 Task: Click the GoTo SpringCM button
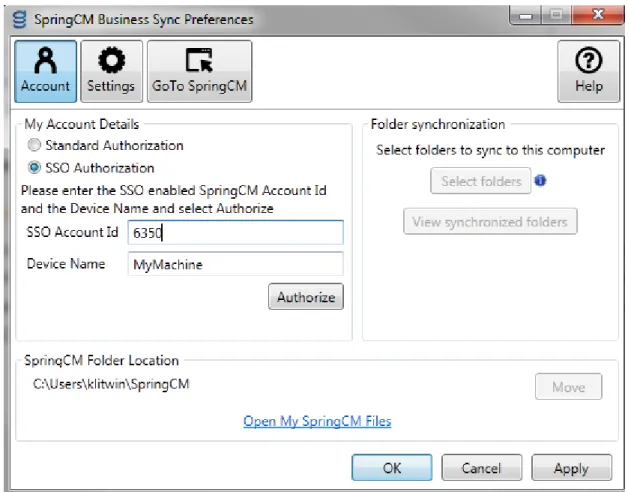point(199,71)
